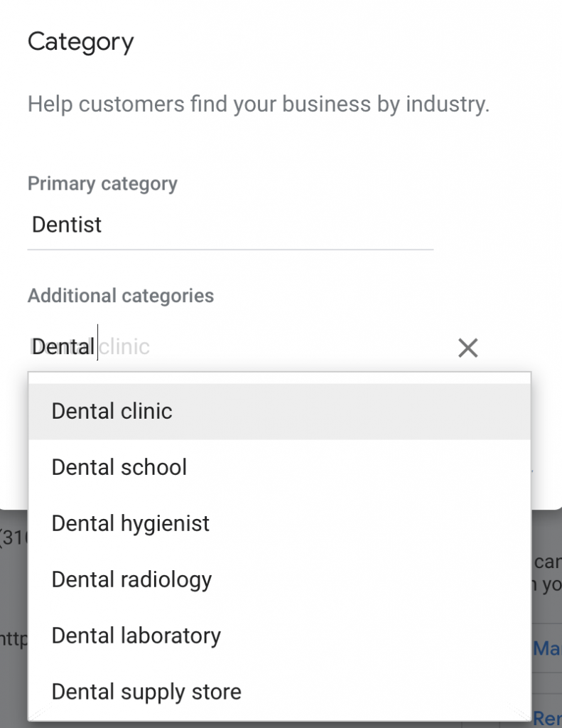Clear the Additional categories input
This screenshot has height=728, width=562.
468,348
